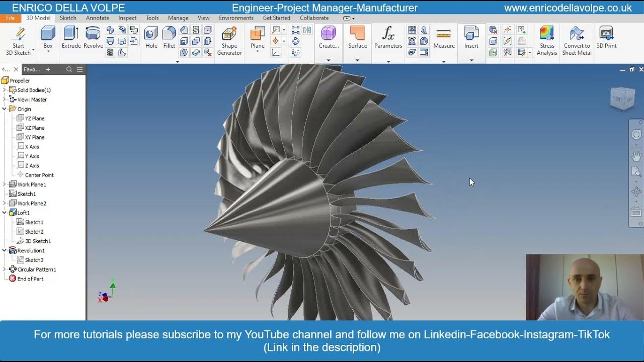The height and width of the screenshot is (362, 644).
Task: Open the Shape Generator
Action: (x=229, y=41)
